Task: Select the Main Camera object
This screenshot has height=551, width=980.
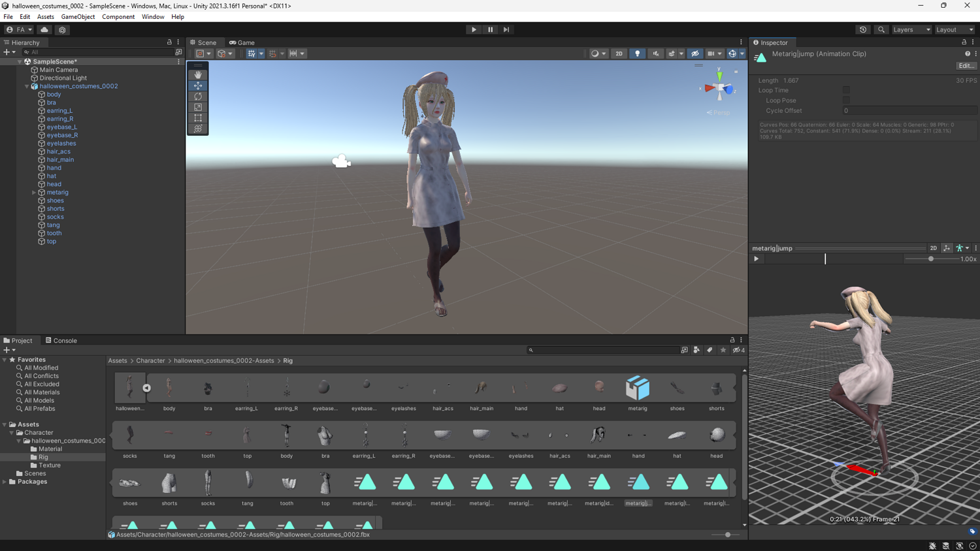Action: tap(58, 70)
